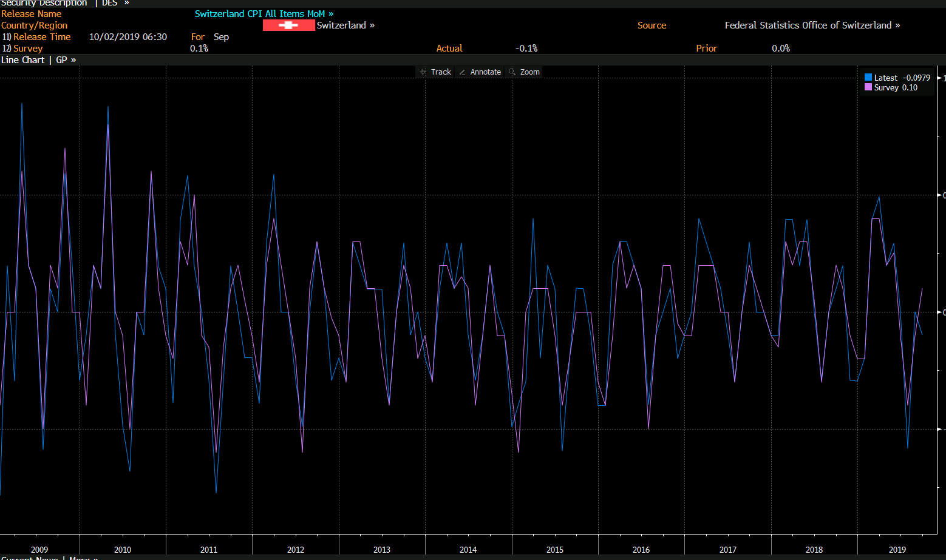Click the Release Name label
The image size is (946, 560).
32,13
